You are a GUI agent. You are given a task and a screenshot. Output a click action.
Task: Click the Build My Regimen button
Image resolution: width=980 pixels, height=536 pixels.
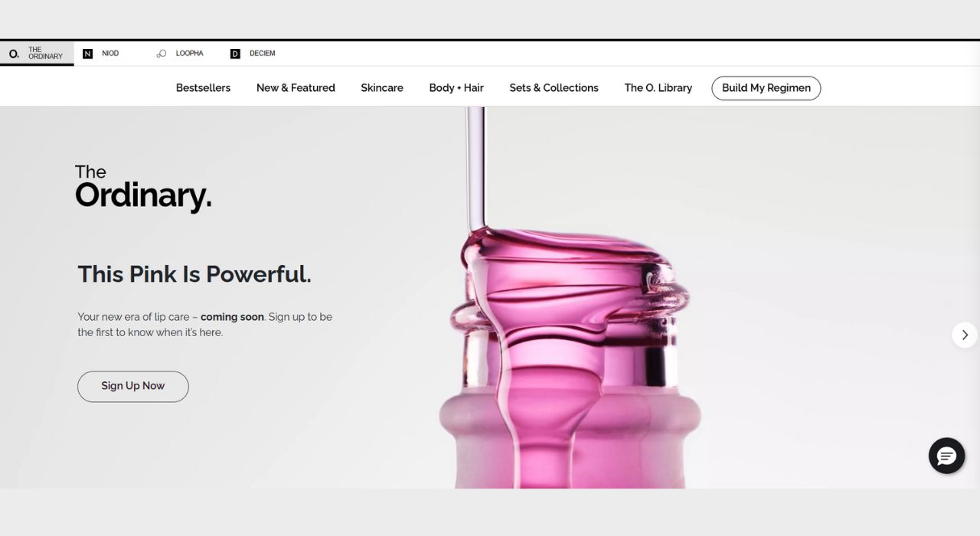[x=766, y=88]
